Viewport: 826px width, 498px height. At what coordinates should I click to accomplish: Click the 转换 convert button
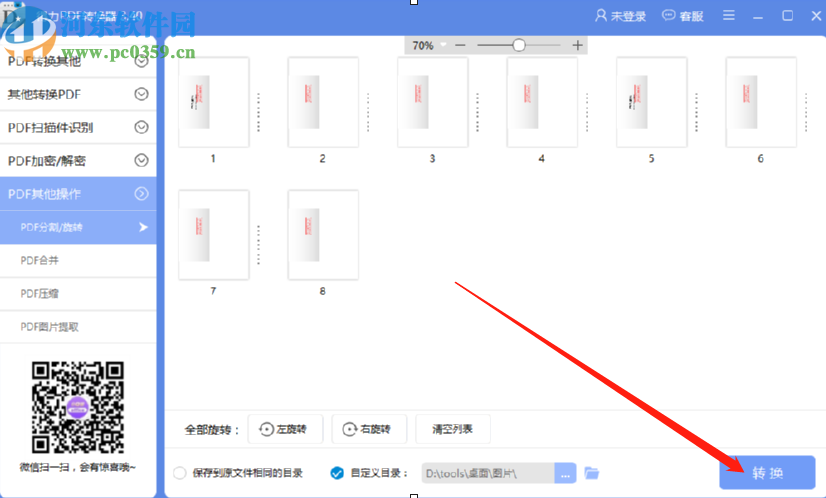point(767,473)
